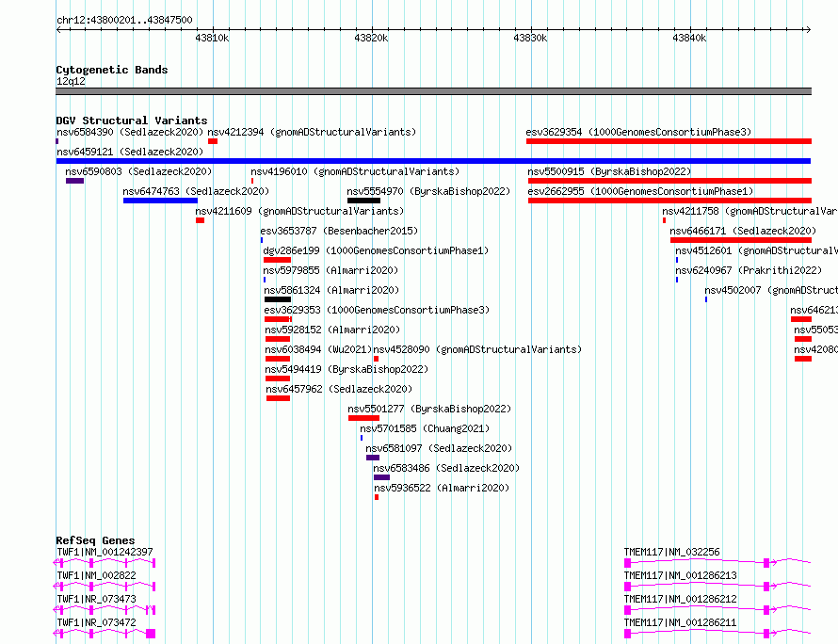This screenshot has width=838, height=644.
Task: Open gene transcript TMEM117|NM_032256
Action: point(671,552)
